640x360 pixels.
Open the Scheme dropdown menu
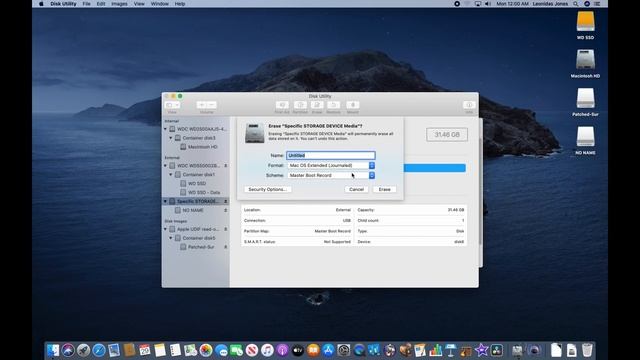tap(331, 175)
